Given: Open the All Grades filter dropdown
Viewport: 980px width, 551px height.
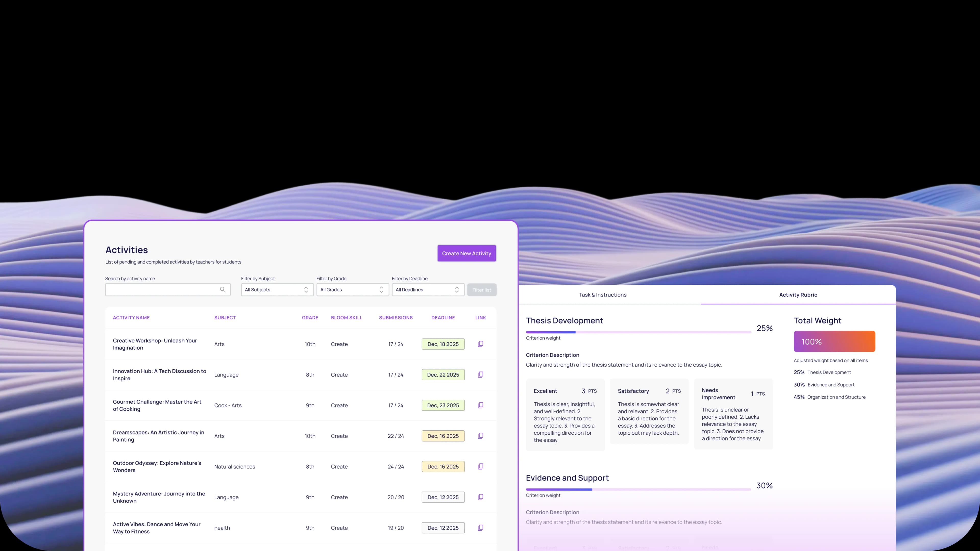Looking at the screenshot, I should (x=352, y=290).
